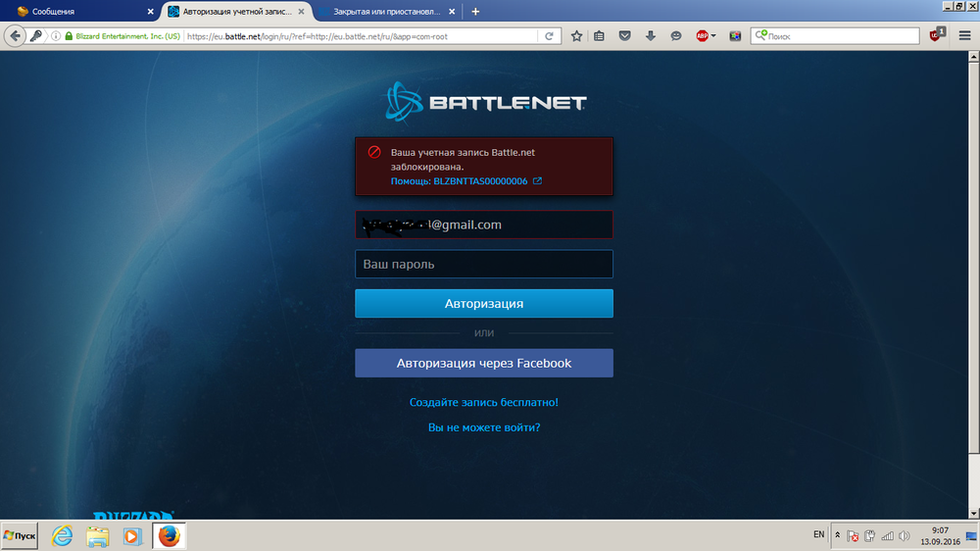This screenshot has width=980, height=551.
Task: Switch to the Закрытая или приостановл... tab
Action: 386,11
